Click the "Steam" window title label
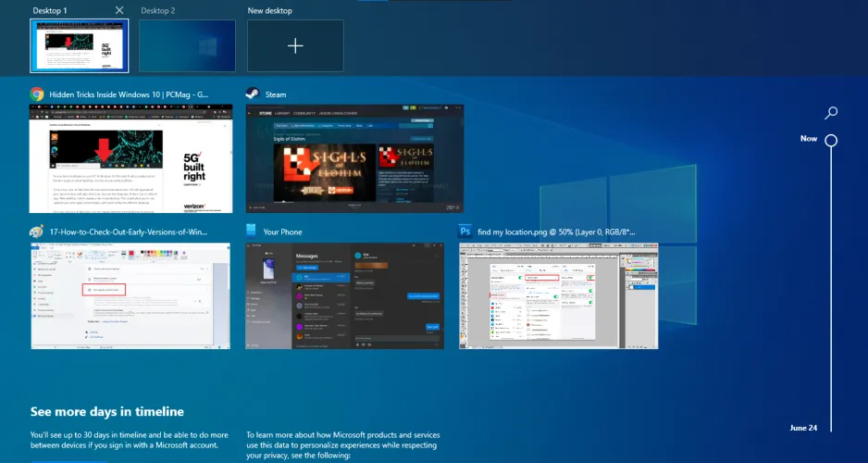This screenshot has width=868, height=463. point(276,94)
